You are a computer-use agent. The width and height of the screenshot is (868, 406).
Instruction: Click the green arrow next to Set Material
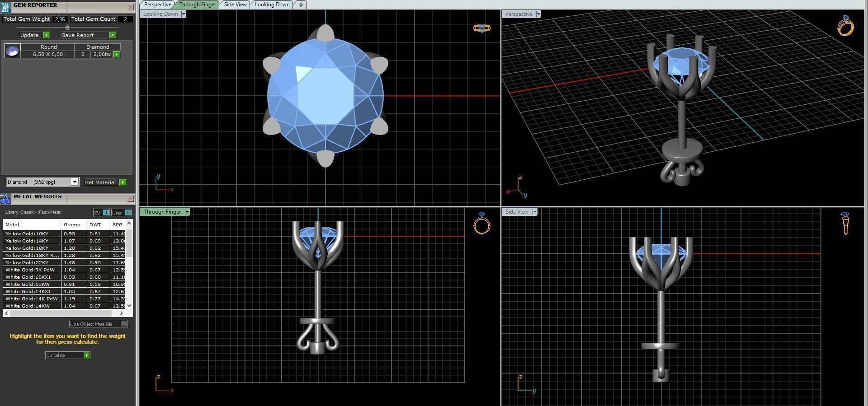point(123,182)
